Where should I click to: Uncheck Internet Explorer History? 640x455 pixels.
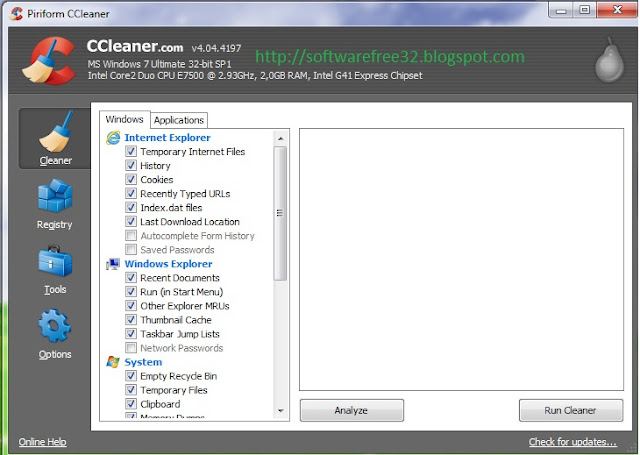click(131, 165)
